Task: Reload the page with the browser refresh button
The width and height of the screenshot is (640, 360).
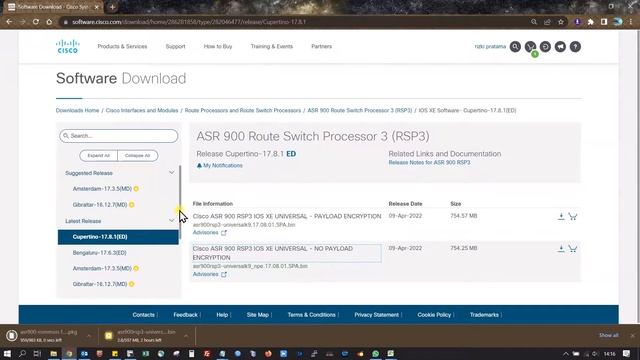Action: [x=36, y=22]
